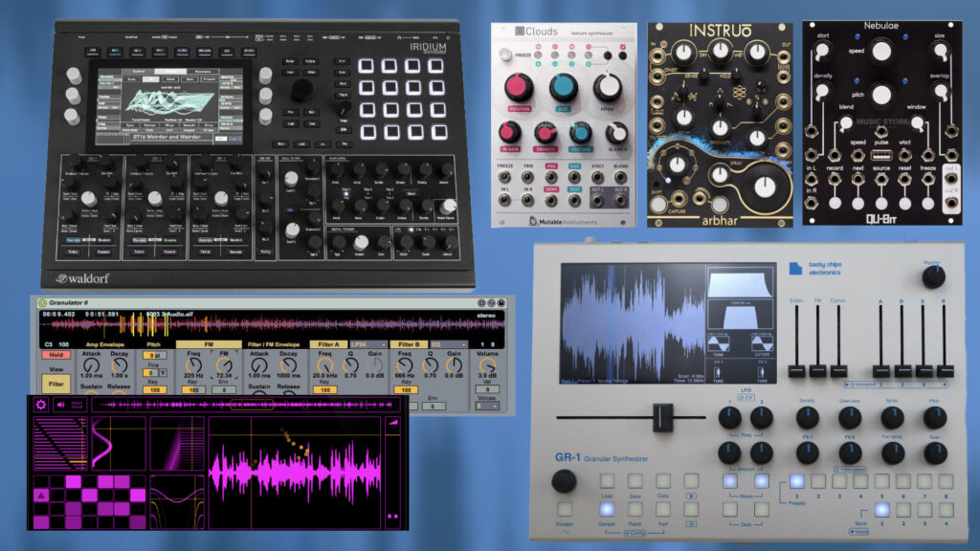Toggle the Hold button in Granulator II
This screenshot has width=980, height=551.
point(56,355)
